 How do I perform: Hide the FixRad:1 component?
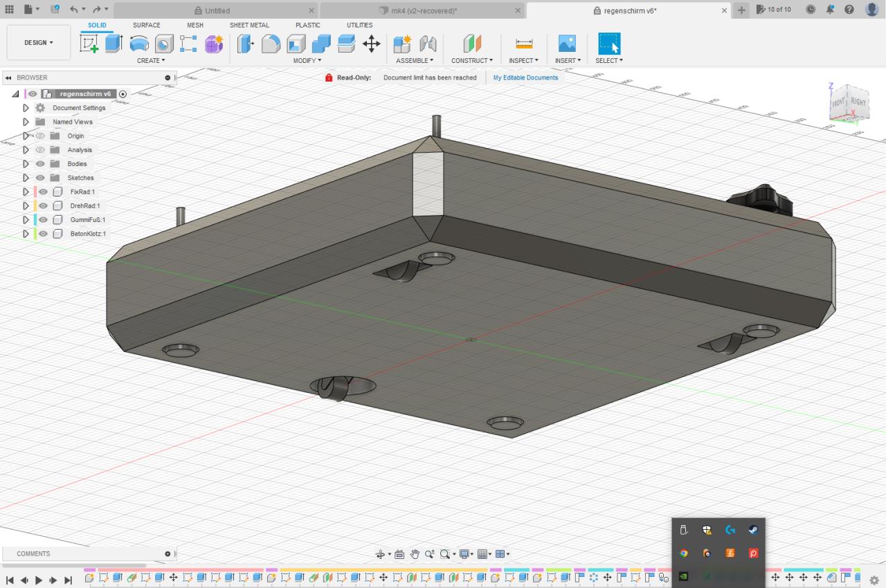tap(43, 192)
